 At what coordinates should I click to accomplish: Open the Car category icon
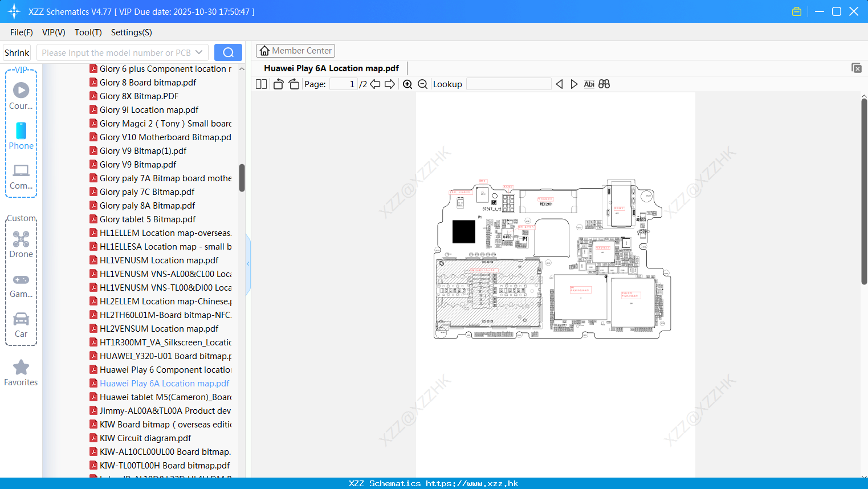pos(21,325)
